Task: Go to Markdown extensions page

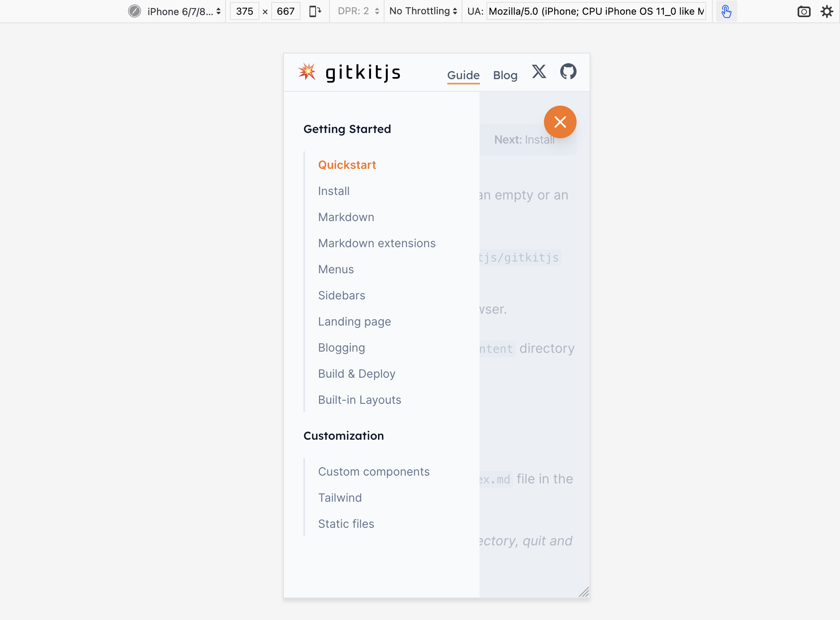Action: click(x=377, y=243)
